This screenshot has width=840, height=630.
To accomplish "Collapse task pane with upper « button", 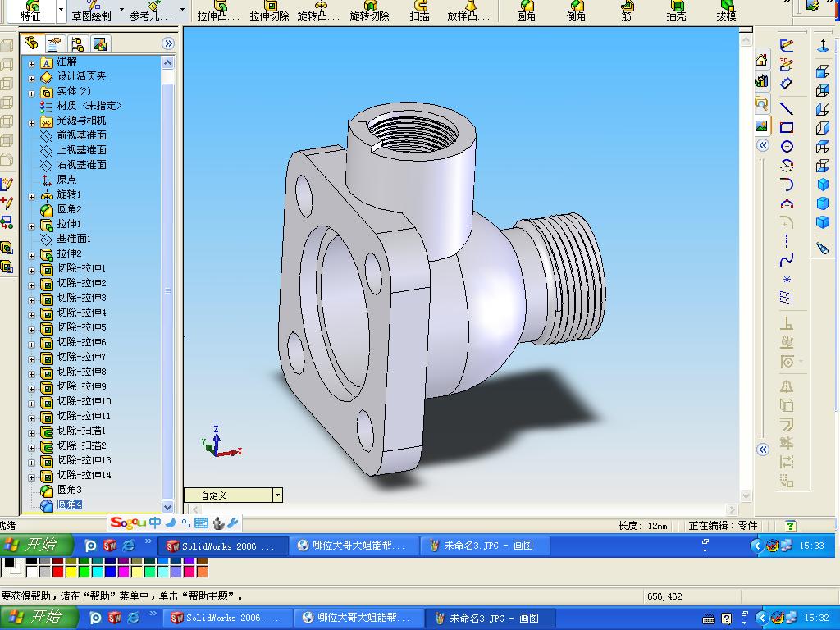I will [x=763, y=145].
